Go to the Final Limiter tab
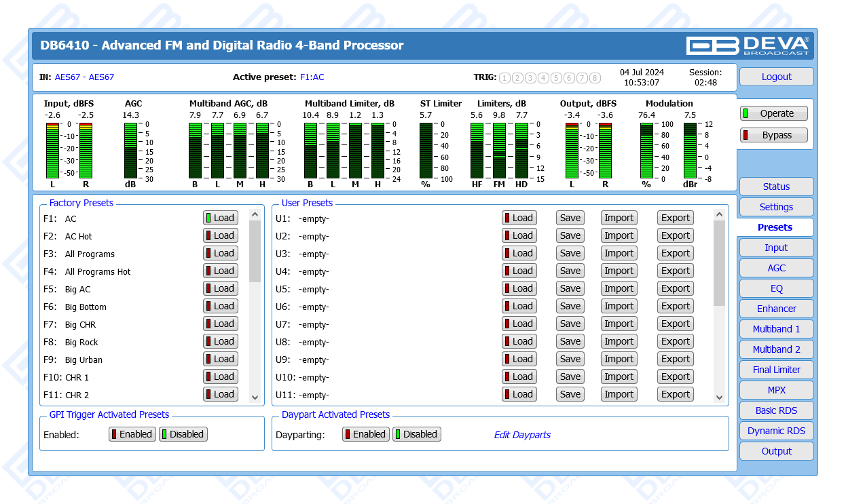This screenshot has width=846, height=504. coord(776,370)
